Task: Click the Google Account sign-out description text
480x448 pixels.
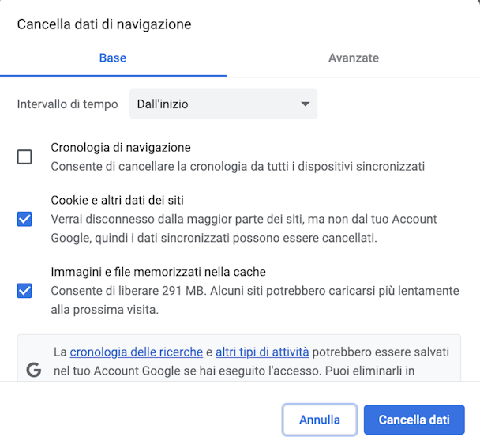Action: pos(244,228)
